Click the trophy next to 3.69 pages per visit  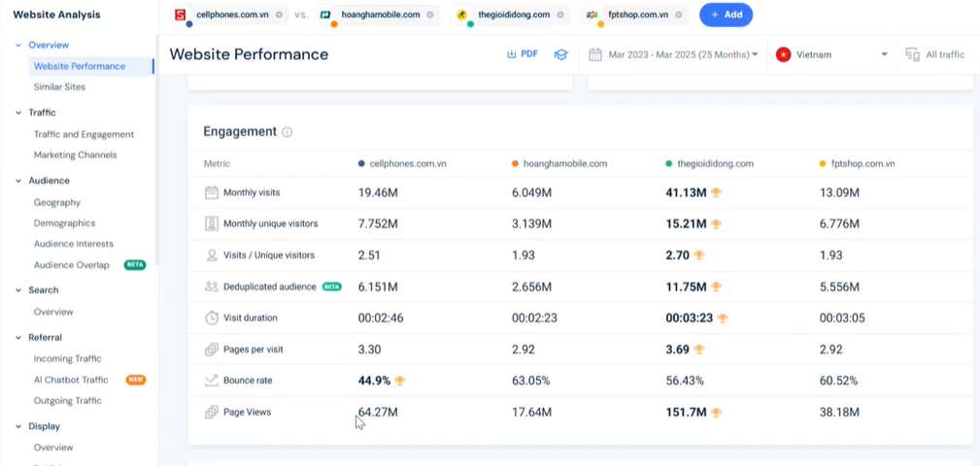pyautogui.click(x=698, y=349)
